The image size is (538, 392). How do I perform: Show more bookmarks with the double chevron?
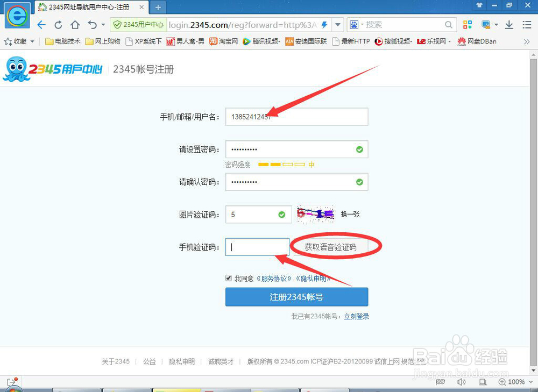click(527, 42)
